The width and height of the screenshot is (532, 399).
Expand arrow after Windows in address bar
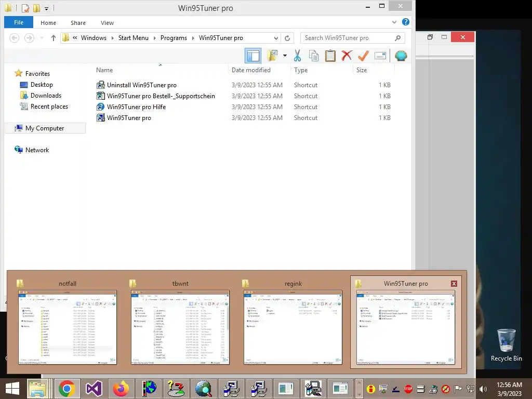click(113, 38)
